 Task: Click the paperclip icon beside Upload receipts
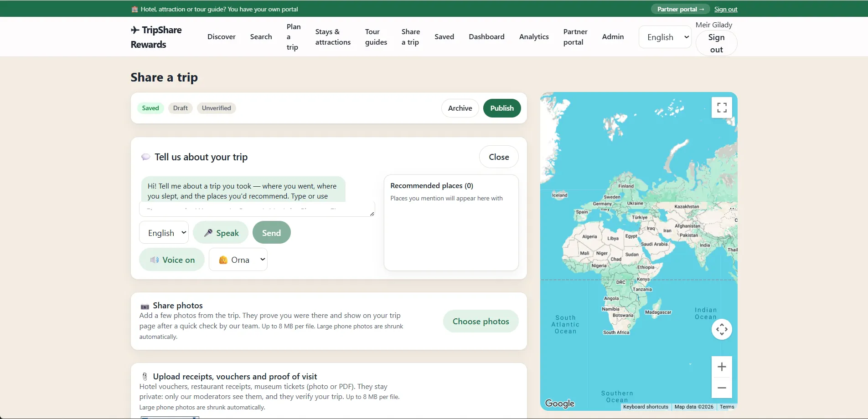click(145, 377)
